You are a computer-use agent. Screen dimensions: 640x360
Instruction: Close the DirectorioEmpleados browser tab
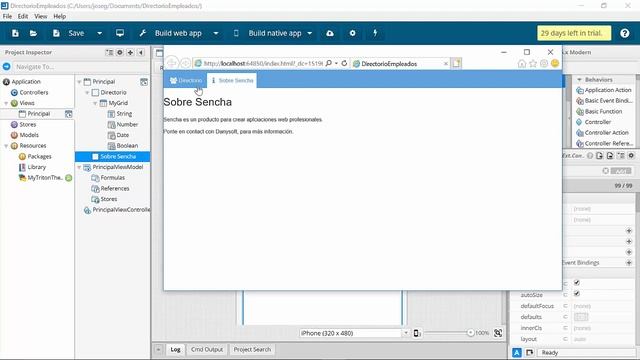pos(446,64)
